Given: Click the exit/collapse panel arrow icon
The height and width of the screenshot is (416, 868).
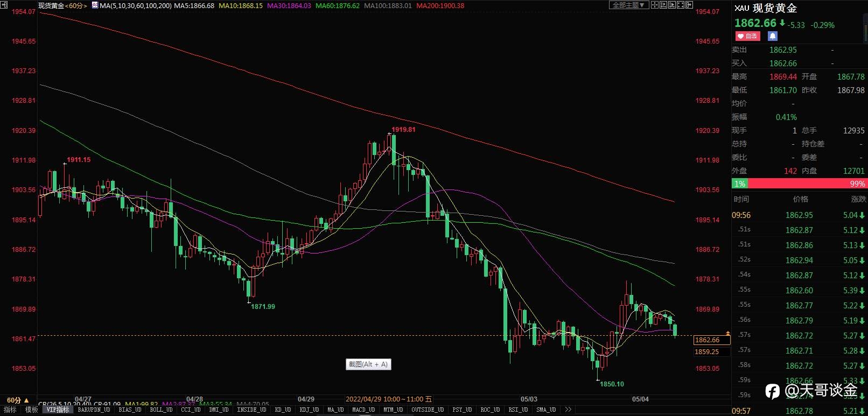Looking at the screenshot, I should pyautogui.click(x=689, y=5).
